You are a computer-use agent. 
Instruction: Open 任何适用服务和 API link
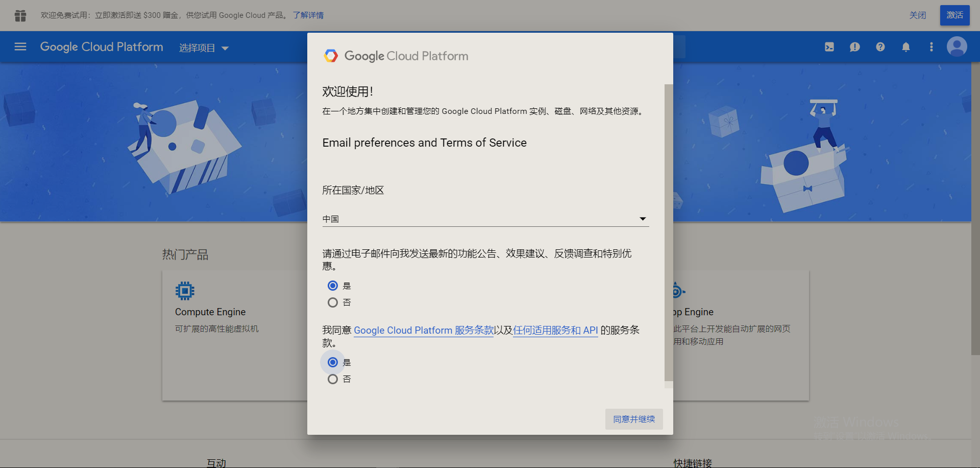[555, 330]
